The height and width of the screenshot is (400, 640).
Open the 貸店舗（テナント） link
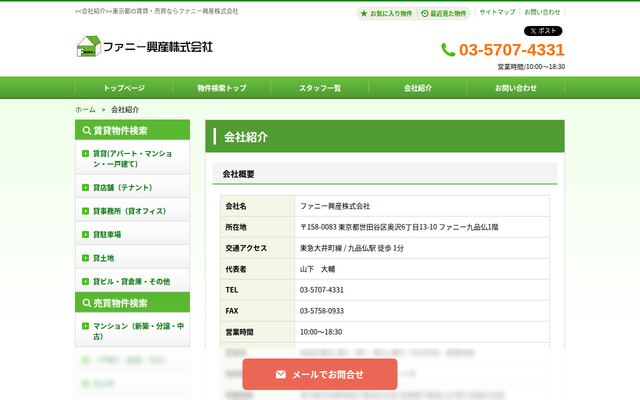tap(133, 187)
